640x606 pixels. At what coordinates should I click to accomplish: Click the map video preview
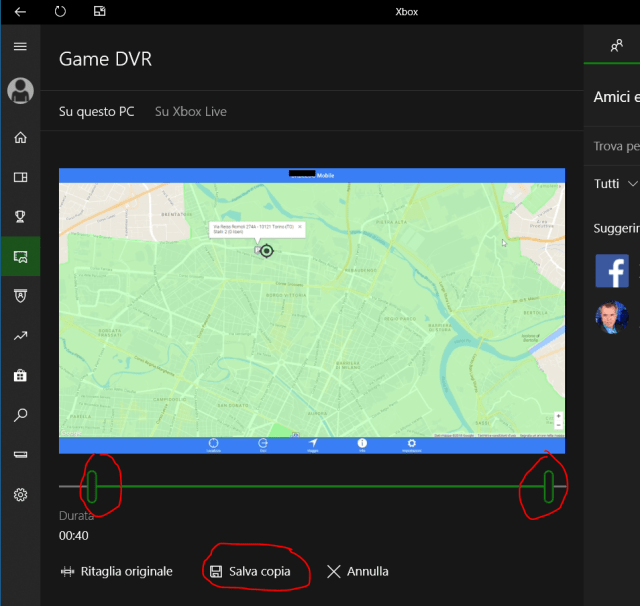(311, 310)
